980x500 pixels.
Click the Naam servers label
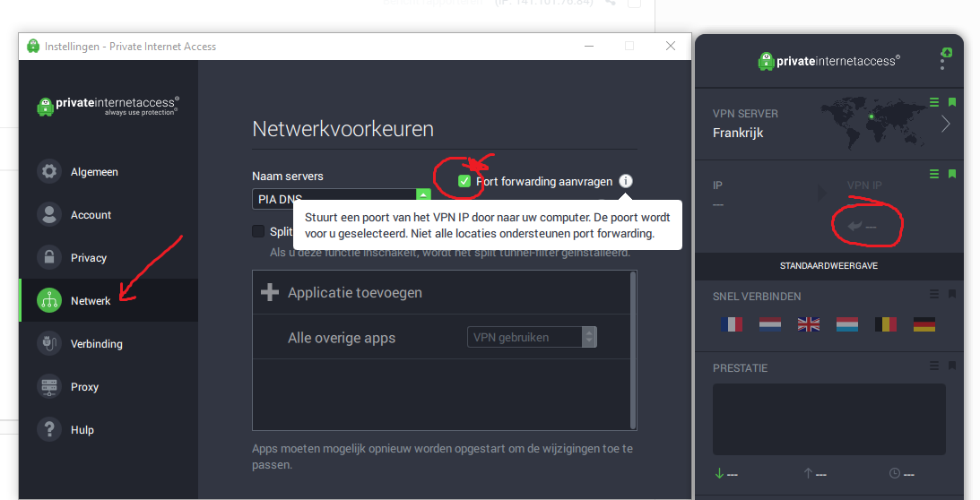[288, 177]
